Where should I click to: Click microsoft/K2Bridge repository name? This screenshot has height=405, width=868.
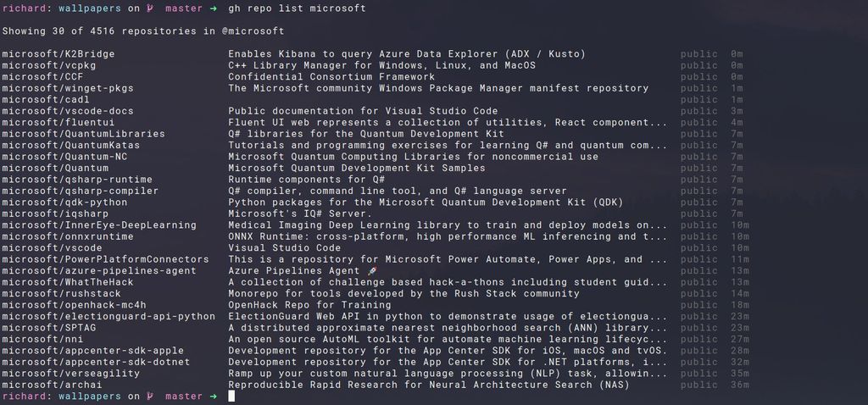58,54
